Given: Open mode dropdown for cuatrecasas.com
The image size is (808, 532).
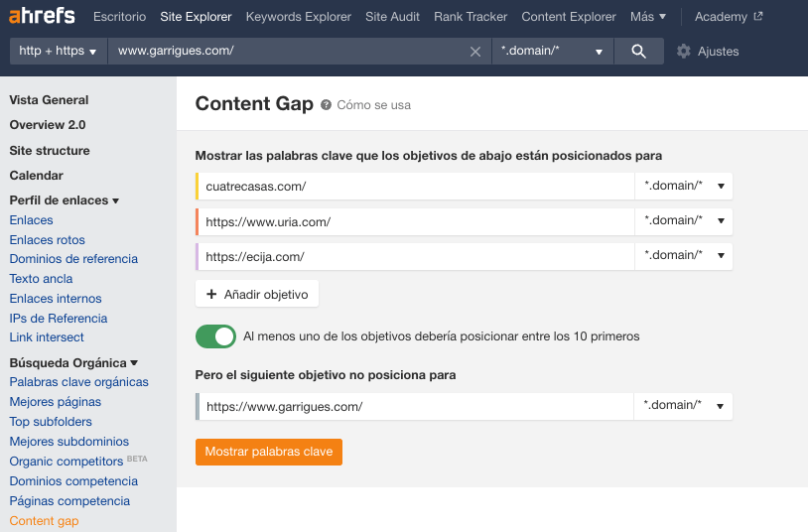Looking at the screenshot, I should (x=683, y=186).
